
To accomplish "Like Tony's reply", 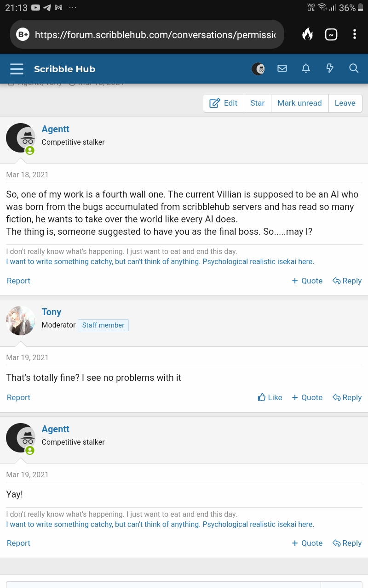I will click(270, 397).
